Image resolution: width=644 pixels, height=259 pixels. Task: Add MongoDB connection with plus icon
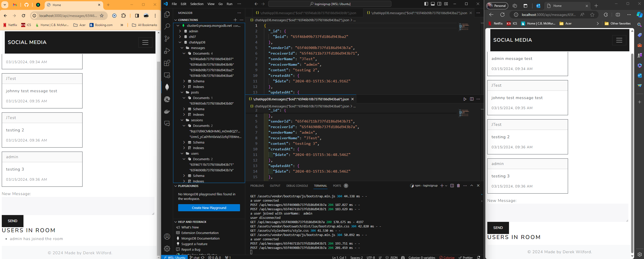click(235, 20)
